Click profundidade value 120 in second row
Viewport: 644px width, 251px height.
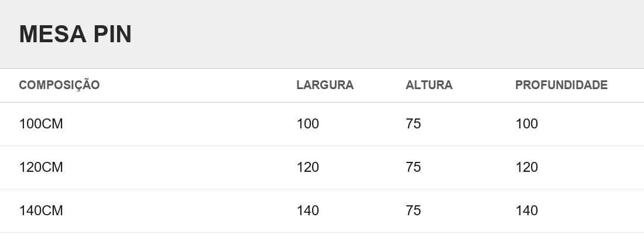(526, 168)
